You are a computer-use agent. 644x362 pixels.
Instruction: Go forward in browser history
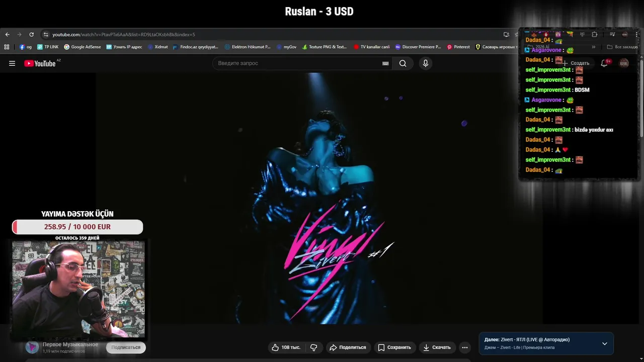pyautogui.click(x=19, y=34)
